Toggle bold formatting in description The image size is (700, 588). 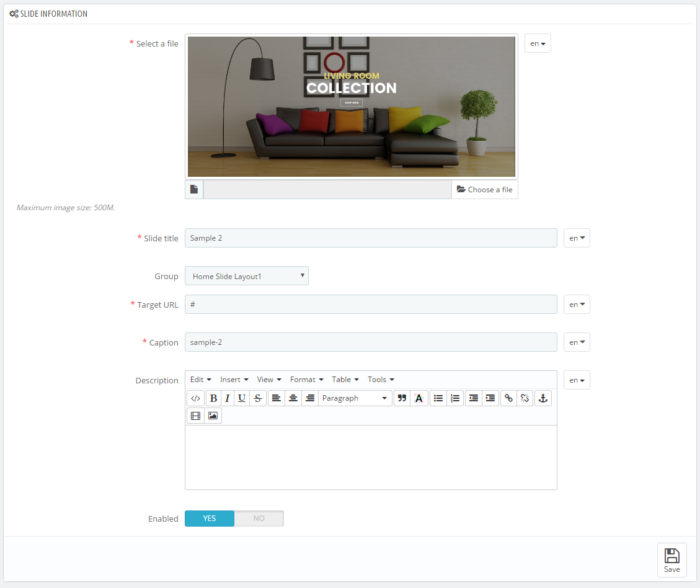pos(213,398)
